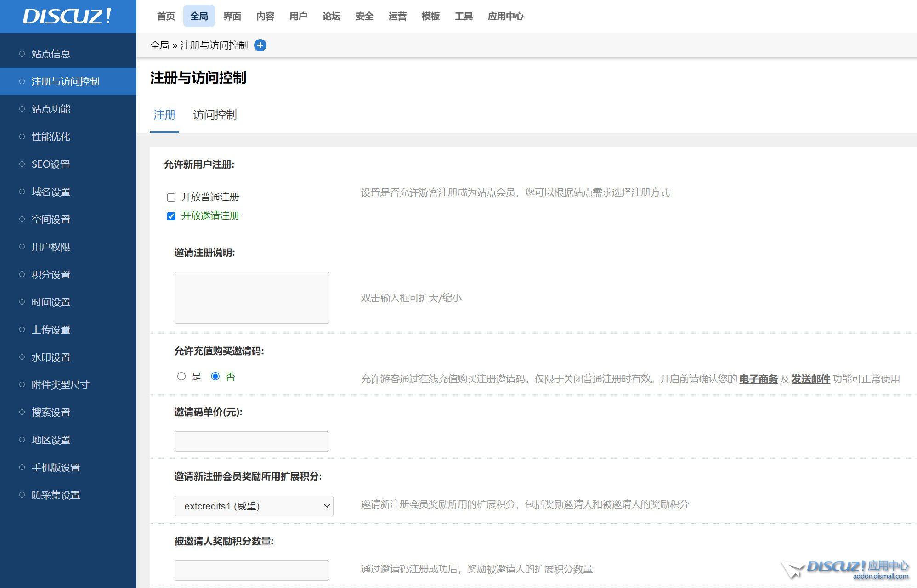Go to 时间设置 in sidebar

click(68, 302)
